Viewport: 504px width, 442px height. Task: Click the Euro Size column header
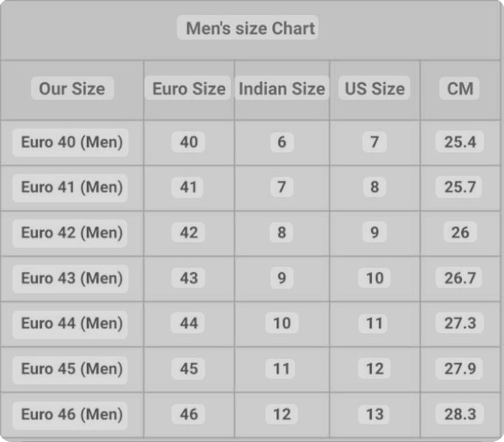pyautogui.click(x=188, y=89)
